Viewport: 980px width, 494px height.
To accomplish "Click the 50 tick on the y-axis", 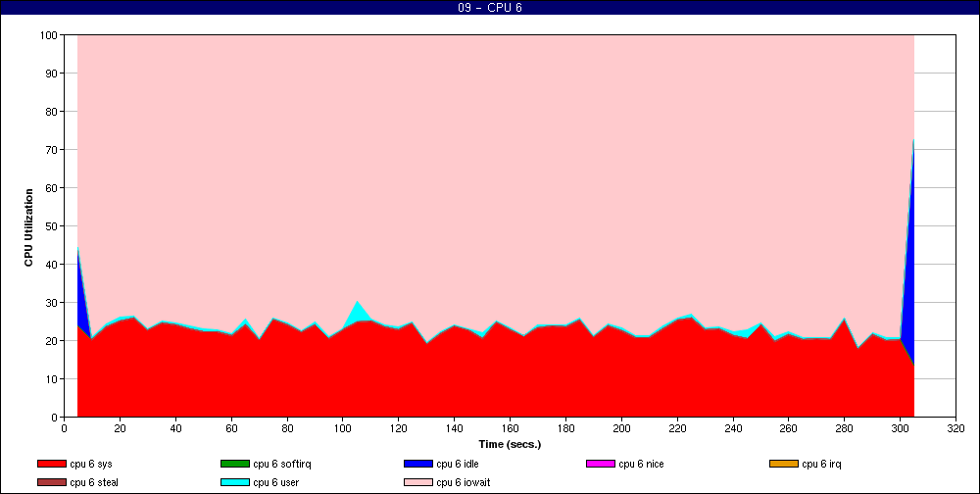I will point(53,226).
